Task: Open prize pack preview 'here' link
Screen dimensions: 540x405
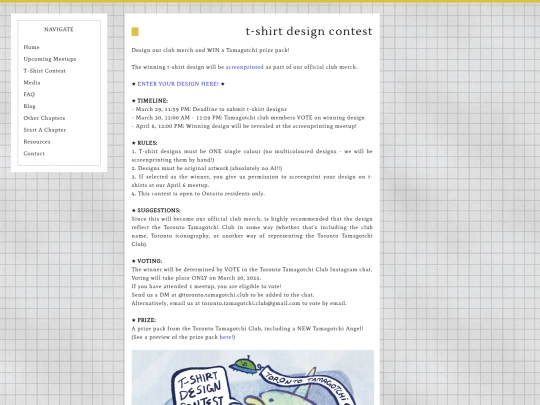Action: [226, 337]
